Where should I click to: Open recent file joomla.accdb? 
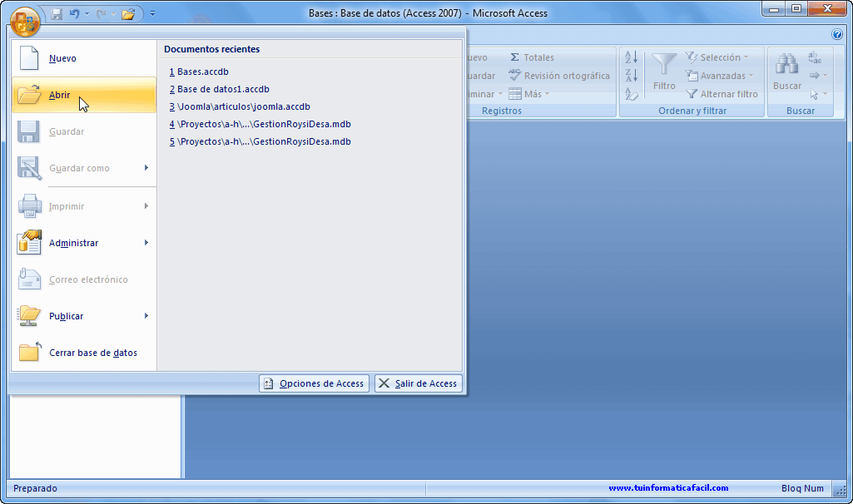click(x=240, y=106)
